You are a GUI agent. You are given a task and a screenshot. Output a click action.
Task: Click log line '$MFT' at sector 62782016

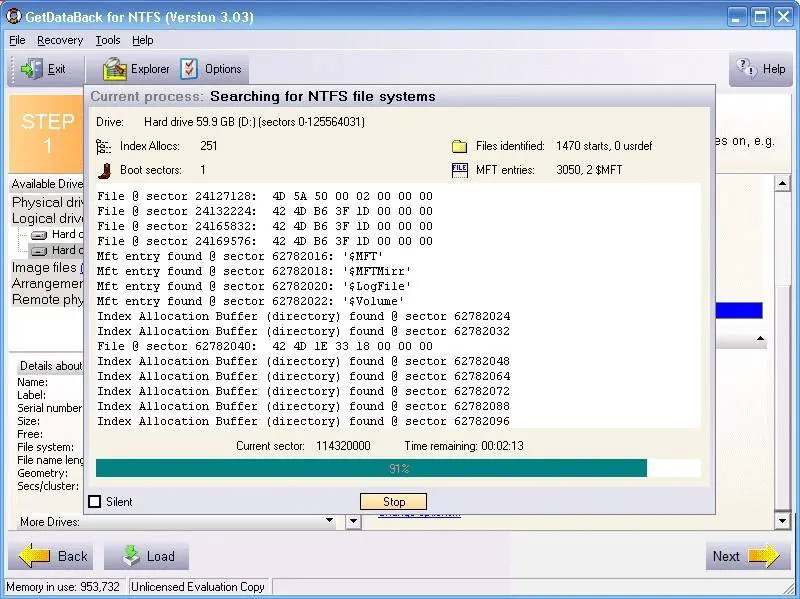pyautogui.click(x=240, y=256)
